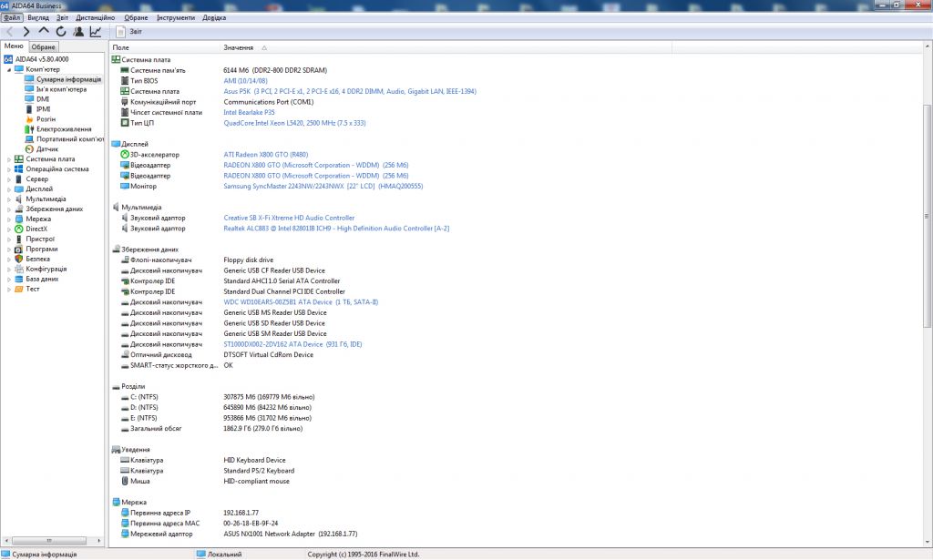Click the Конфігурація icon in tree
Viewport: 933px width, 560px height.
(x=18, y=270)
